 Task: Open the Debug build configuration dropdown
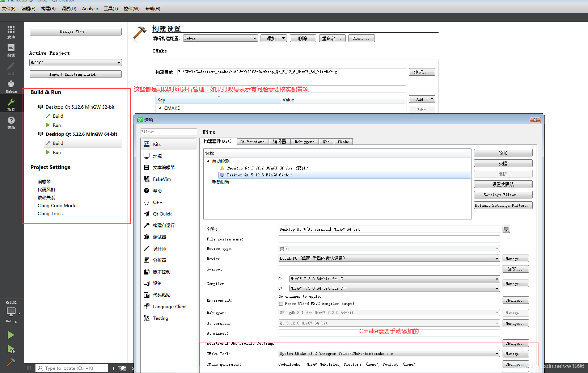coord(220,38)
